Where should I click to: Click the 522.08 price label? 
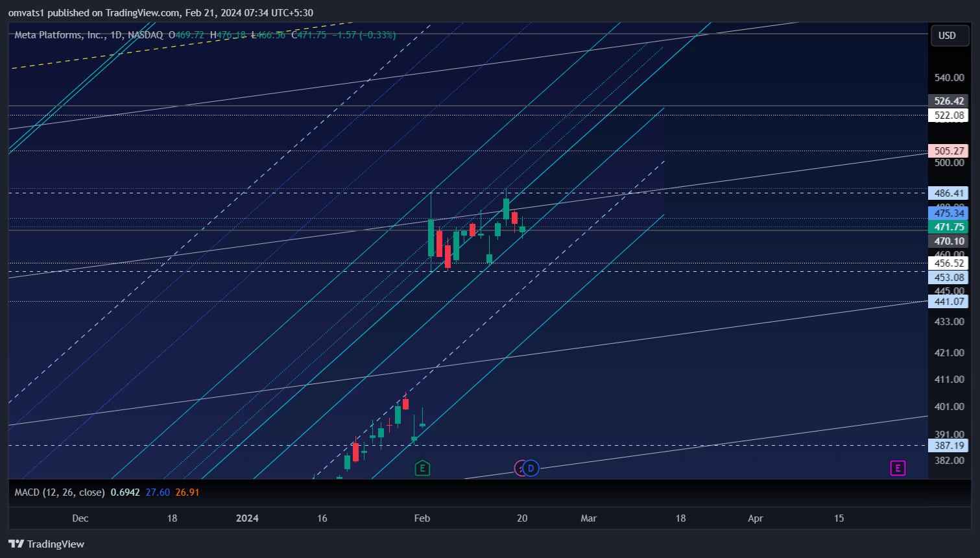coord(948,115)
